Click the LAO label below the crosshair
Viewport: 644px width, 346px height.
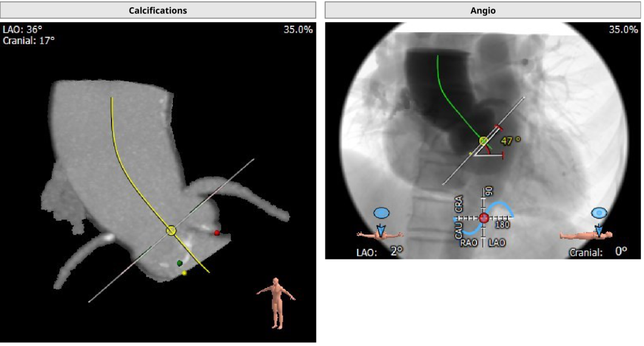click(497, 243)
